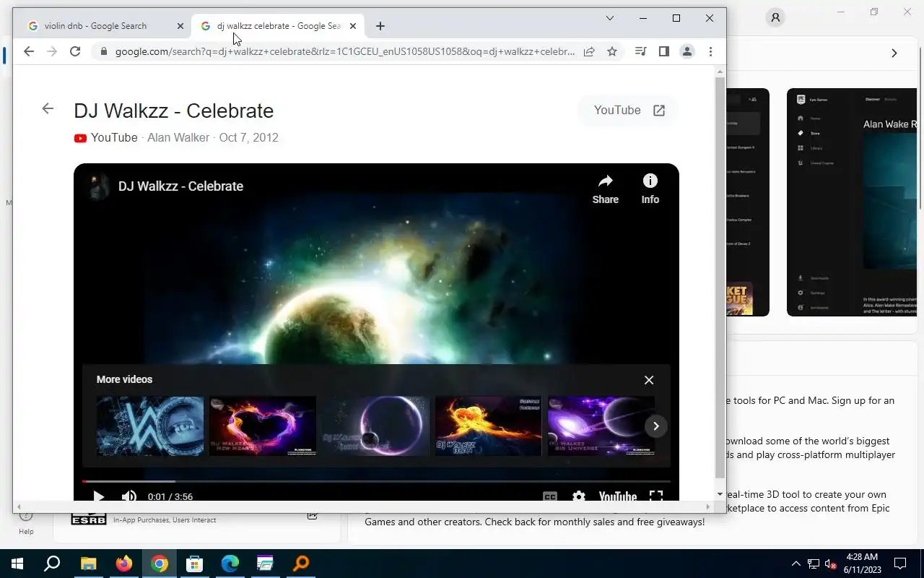Mute the video with the speaker icon

(x=128, y=496)
